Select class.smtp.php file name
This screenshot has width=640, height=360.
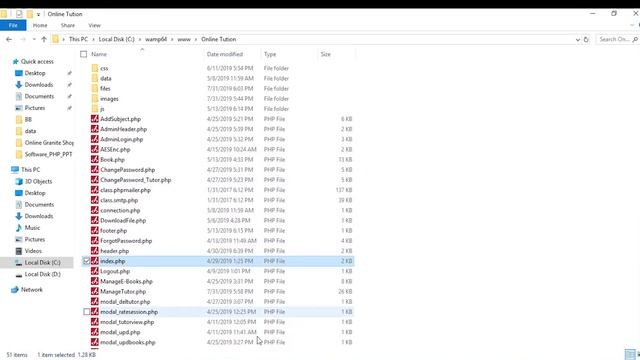coord(119,200)
